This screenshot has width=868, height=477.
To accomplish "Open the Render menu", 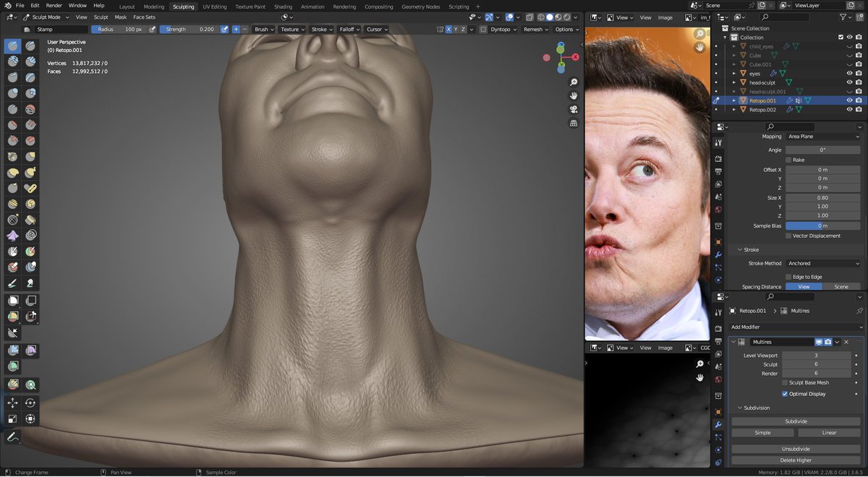I will coord(54,5).
